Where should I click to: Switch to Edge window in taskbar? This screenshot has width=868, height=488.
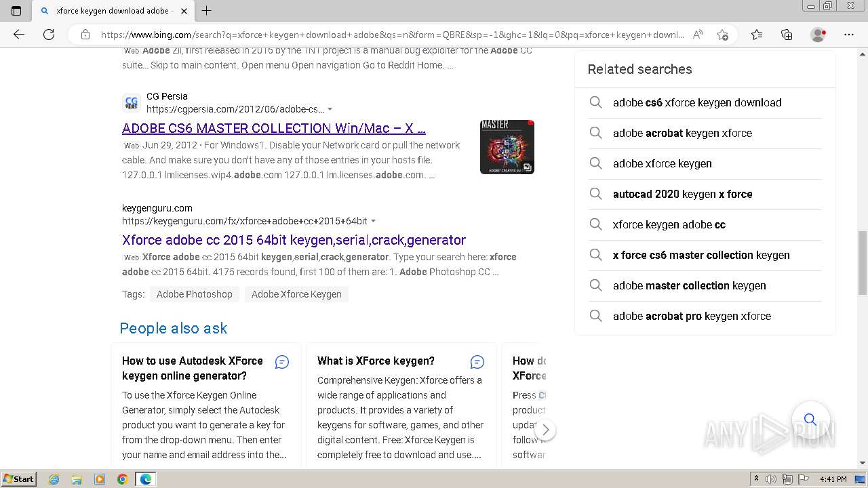tap(146, 479)
